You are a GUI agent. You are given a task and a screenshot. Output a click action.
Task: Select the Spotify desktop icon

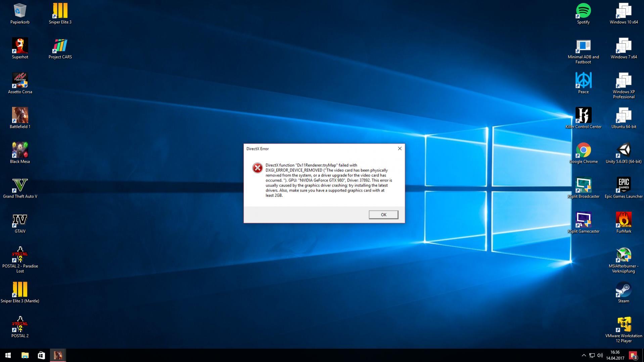(x=583, y=13)
